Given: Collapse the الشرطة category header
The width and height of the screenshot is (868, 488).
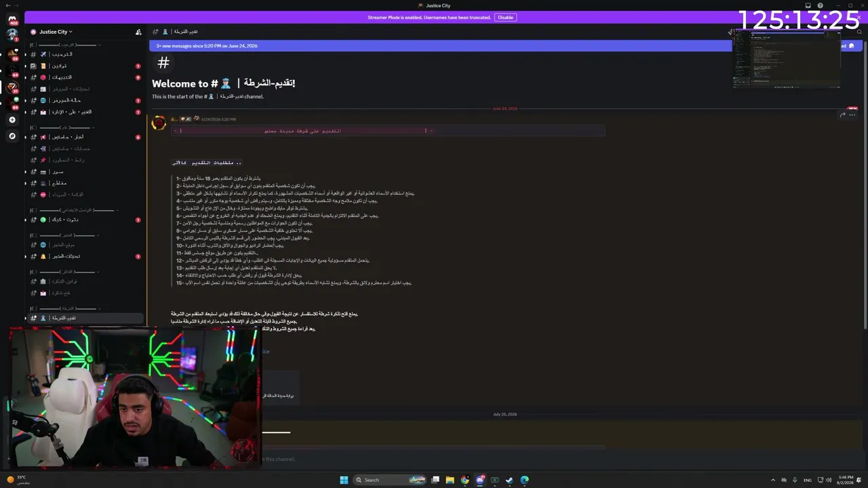Looking at the screenshot, I should 66,308.
